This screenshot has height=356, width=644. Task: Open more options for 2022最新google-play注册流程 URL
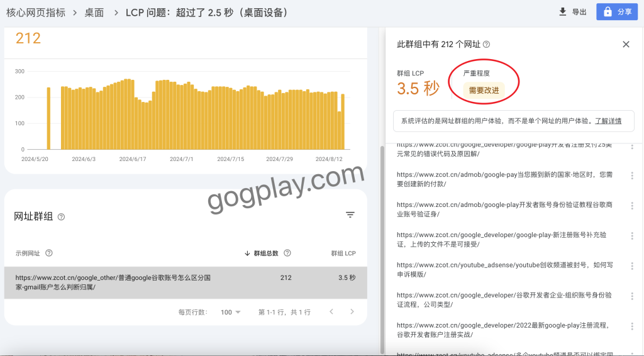point(632,326)
